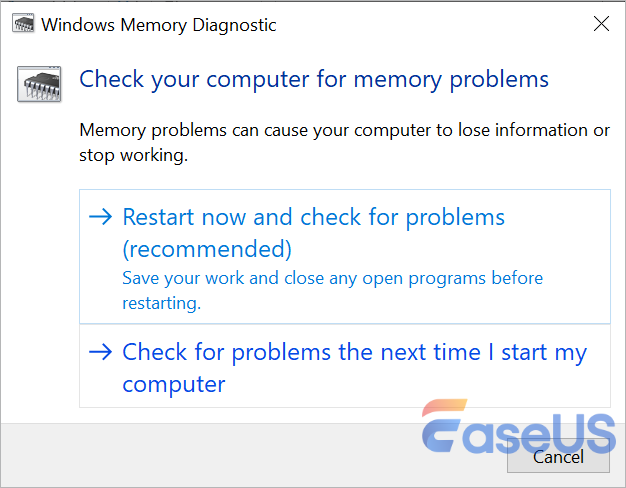Click the large memory chip icon beside heading
The width and height of the screenshot is (626, 488).
pos(39,83)
